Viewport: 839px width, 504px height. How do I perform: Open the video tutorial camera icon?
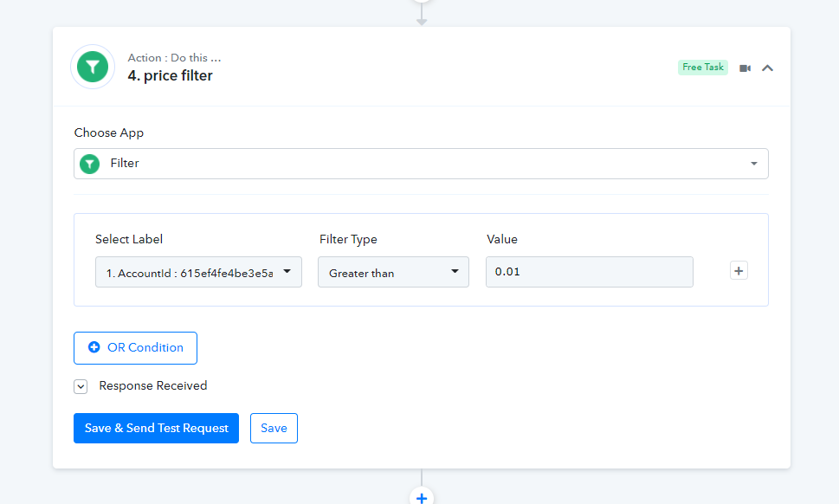(x=745, y=68)
